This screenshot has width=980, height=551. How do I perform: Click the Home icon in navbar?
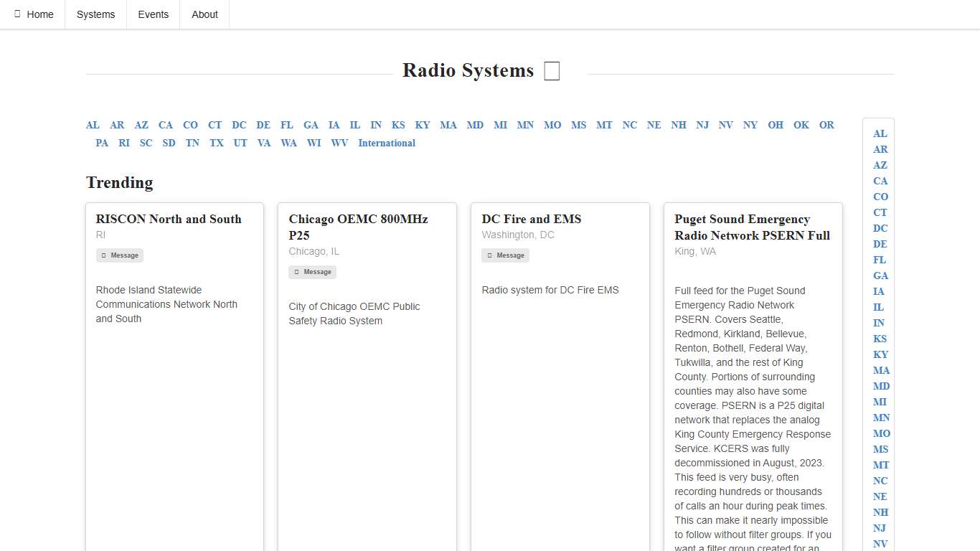coord(18,14)
